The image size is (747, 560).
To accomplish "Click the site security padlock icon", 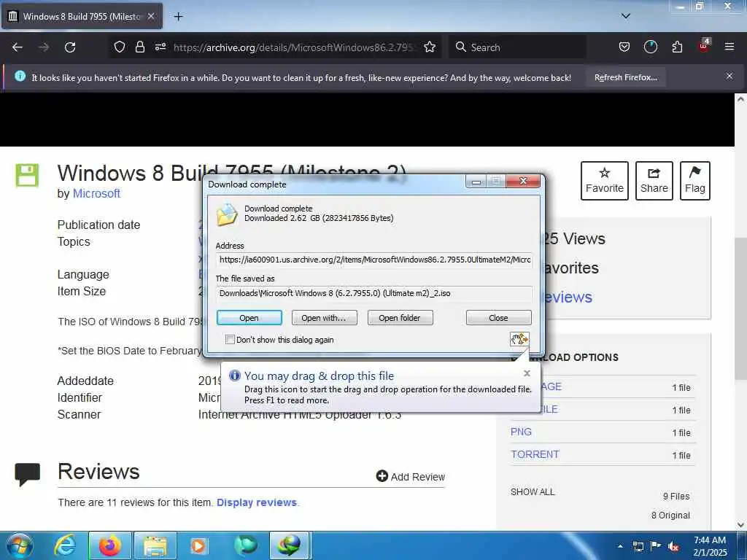I will pyautogui.click(x=139, y=47).
